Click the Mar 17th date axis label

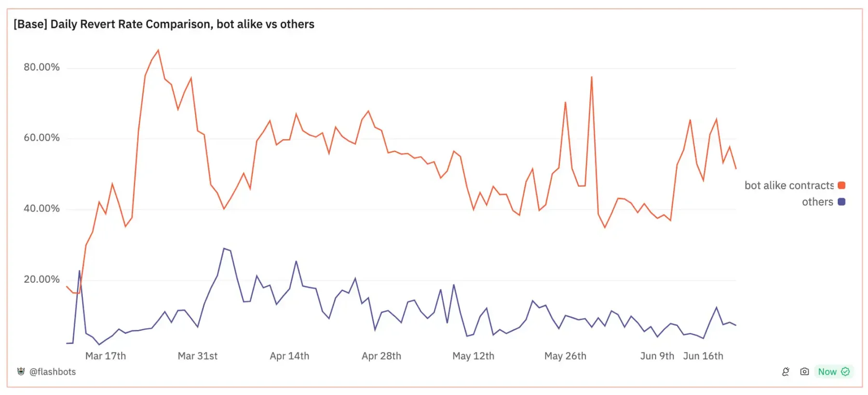click(x=106, y=356)
